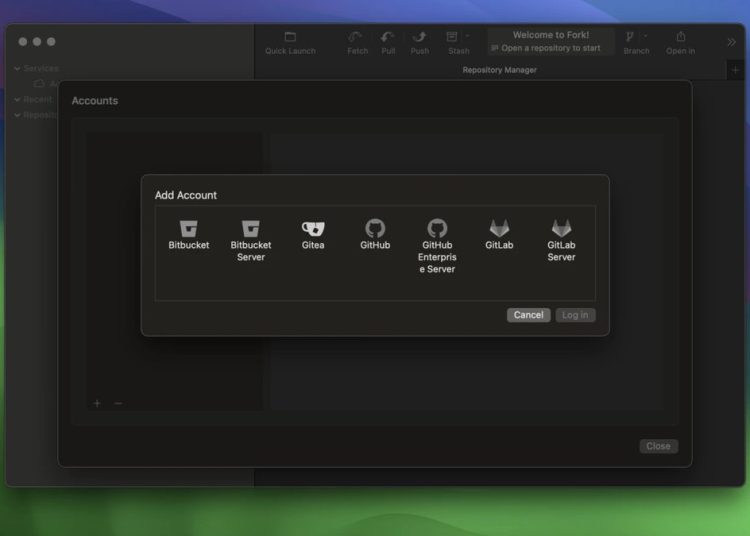
Task: Pick GitHub as account type
Action: pos(375,235)
